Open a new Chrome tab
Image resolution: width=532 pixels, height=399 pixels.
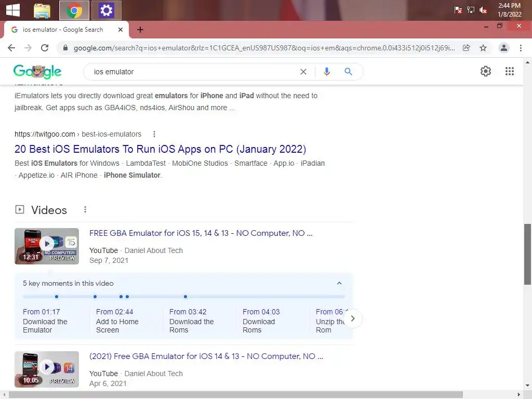pos(140,30)
